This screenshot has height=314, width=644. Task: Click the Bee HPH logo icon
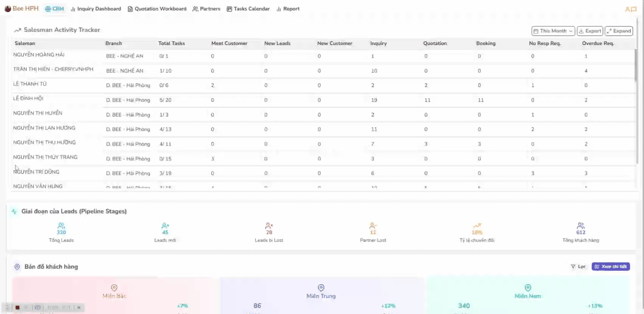(x=8, y=9)
